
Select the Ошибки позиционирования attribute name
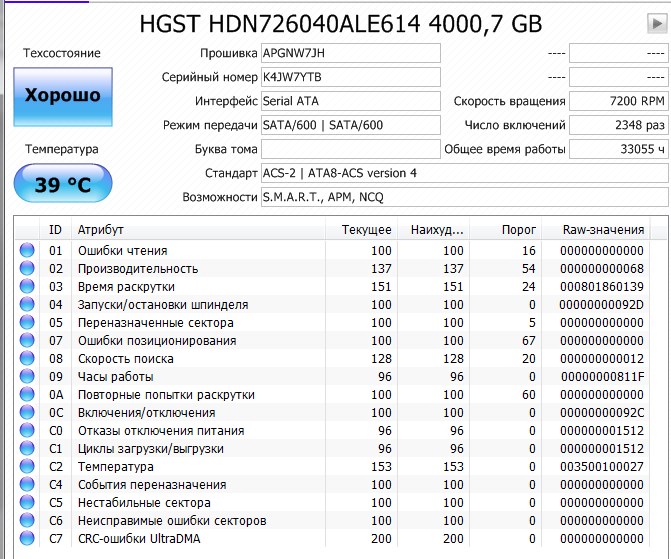pos(157,341)
